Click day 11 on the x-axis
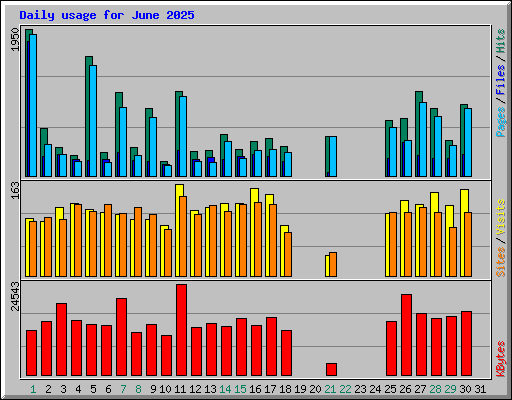This screenshot has height=400, width=512. click(180, 389)
